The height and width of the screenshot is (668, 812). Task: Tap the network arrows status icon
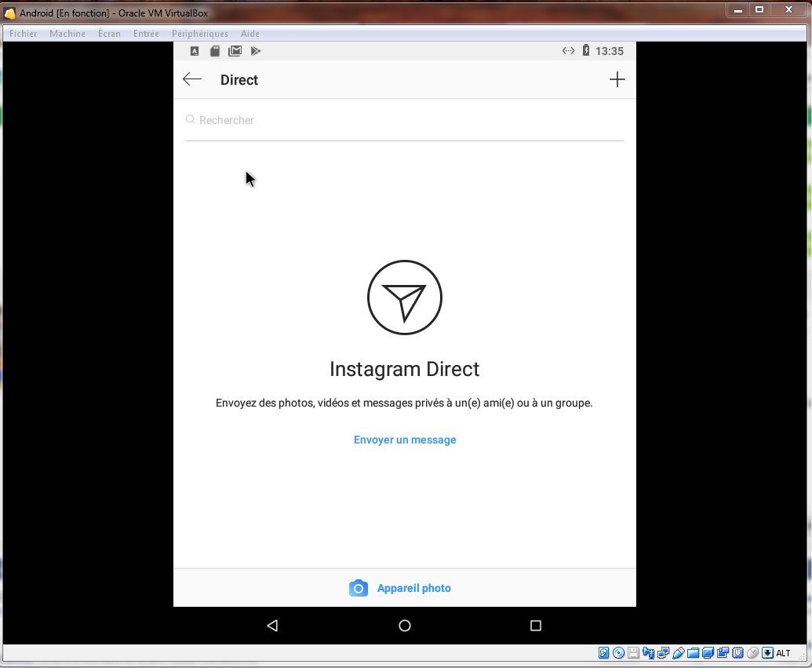coord(568,51)
